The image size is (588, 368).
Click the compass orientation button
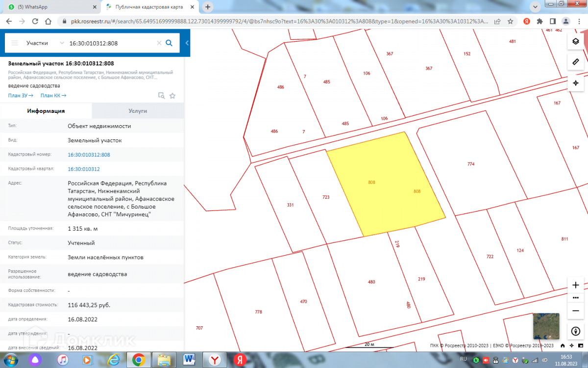click(576, 331)
